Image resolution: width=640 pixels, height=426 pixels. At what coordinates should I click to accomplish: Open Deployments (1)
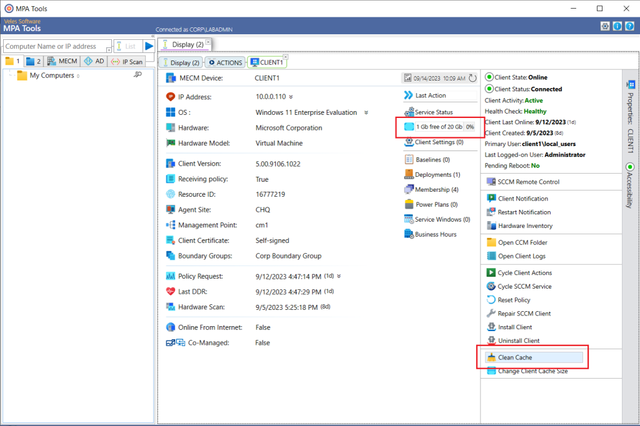click(432, 175)
